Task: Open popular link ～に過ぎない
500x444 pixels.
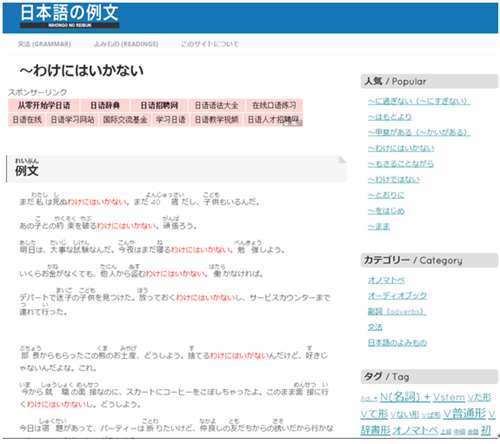Action: 419,101
